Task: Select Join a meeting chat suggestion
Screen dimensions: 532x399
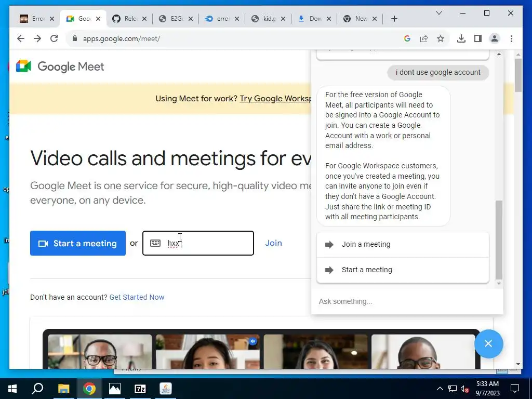Action: pyautogui.click(x=403, y=245)
